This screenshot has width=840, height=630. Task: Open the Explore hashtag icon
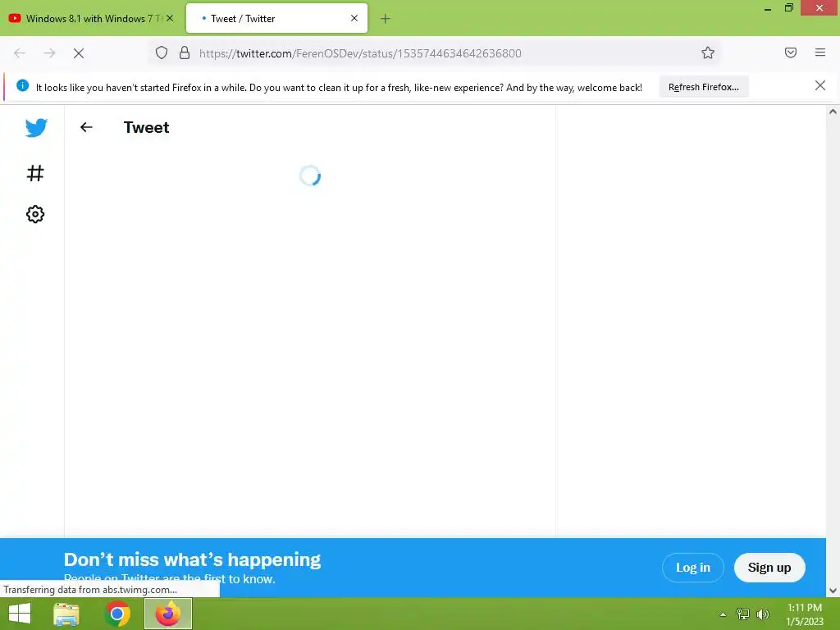tap(35, 173)
